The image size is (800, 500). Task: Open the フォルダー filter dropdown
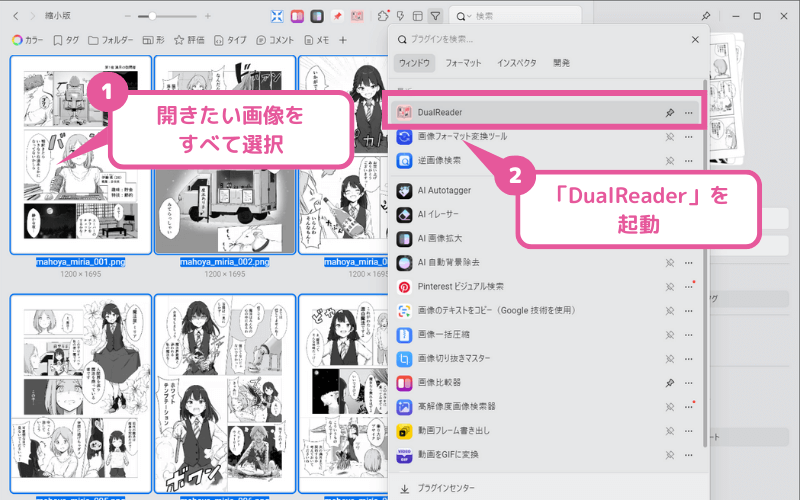click(110, 40)
